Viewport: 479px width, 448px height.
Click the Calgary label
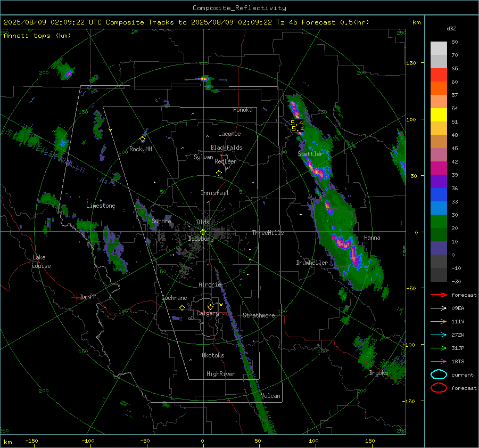click(208, 313)
